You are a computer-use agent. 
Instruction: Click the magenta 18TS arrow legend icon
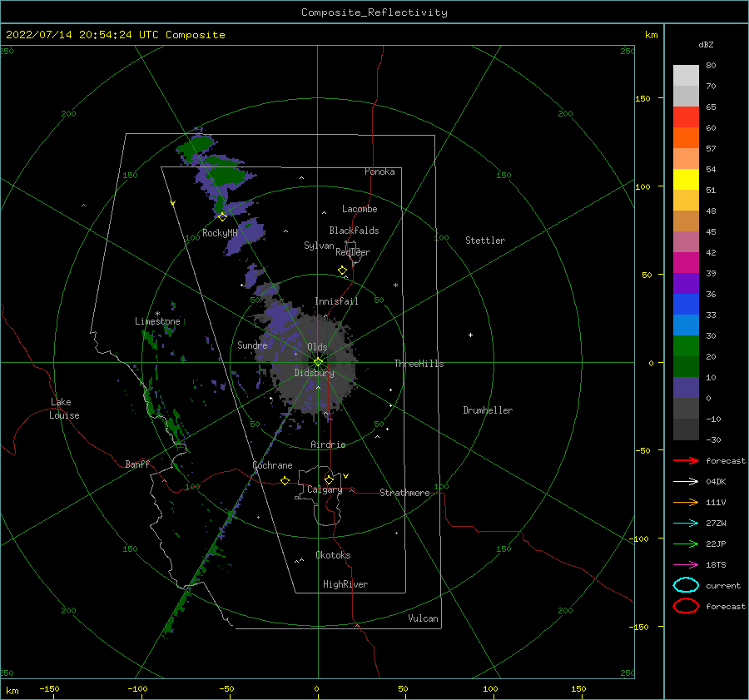pos(686,565)
